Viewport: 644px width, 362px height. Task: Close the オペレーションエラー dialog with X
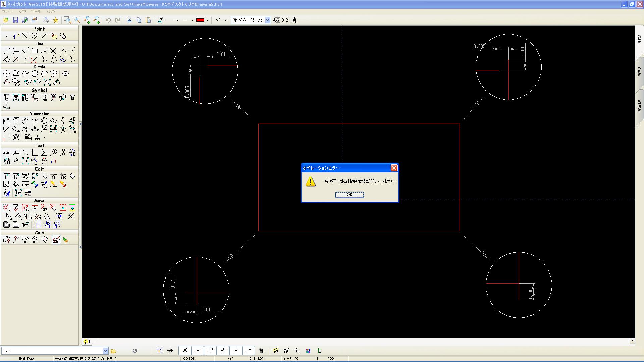coord(394,168)
